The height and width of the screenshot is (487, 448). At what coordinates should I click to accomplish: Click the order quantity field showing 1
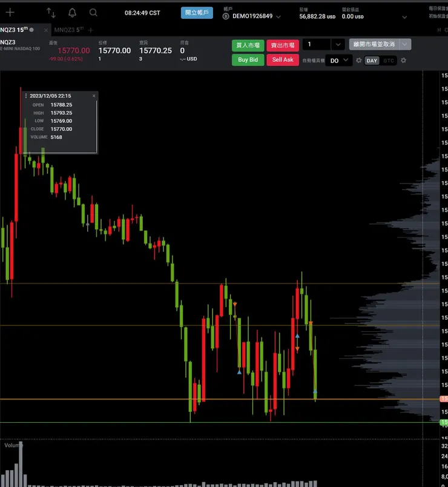click(x=317, y=44)
